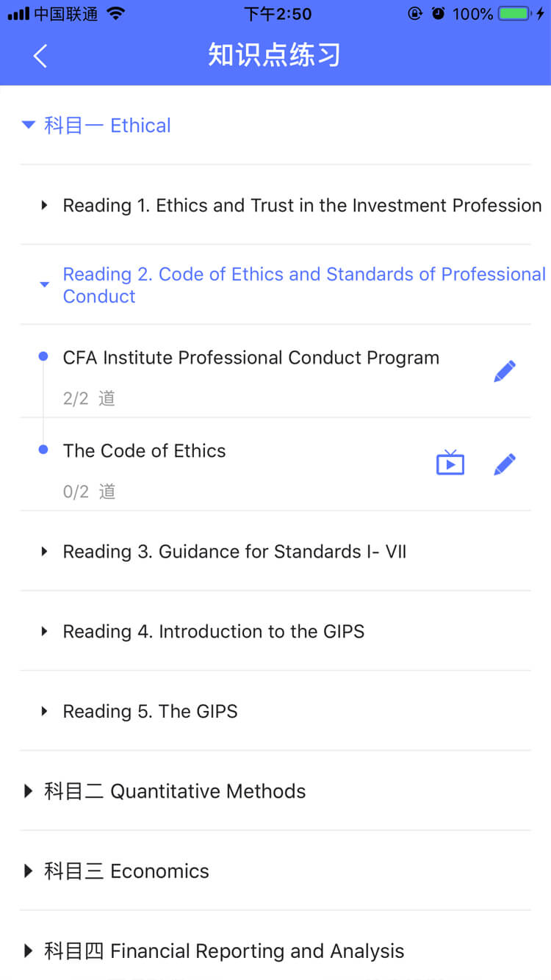
Task: Tap the rotation lock status icon
Action: coord(415,13)
